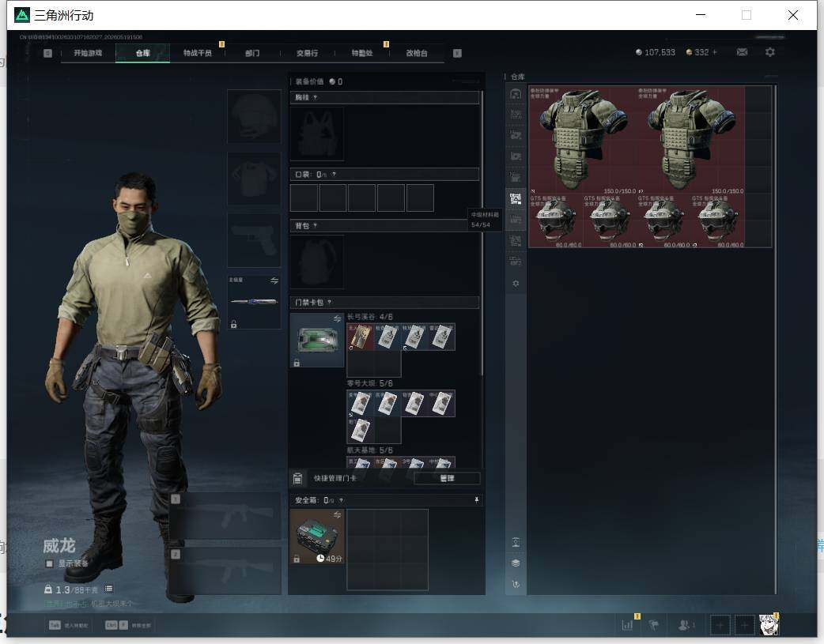The image size is (824, 644).
Task: Click next-tab key icon right of 改枪台
Action: point(457,53)
